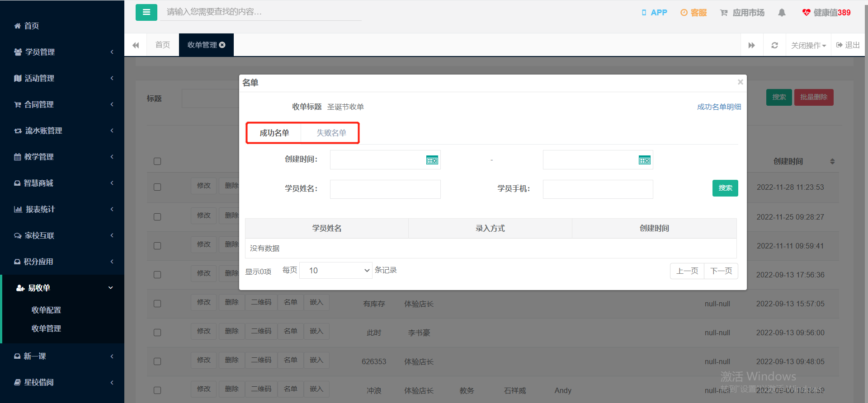Viewport: 868px width, 403px height.
Task: Check the row checkbox for 2022-11-28 11:23:53
Action: click(157, 187)
